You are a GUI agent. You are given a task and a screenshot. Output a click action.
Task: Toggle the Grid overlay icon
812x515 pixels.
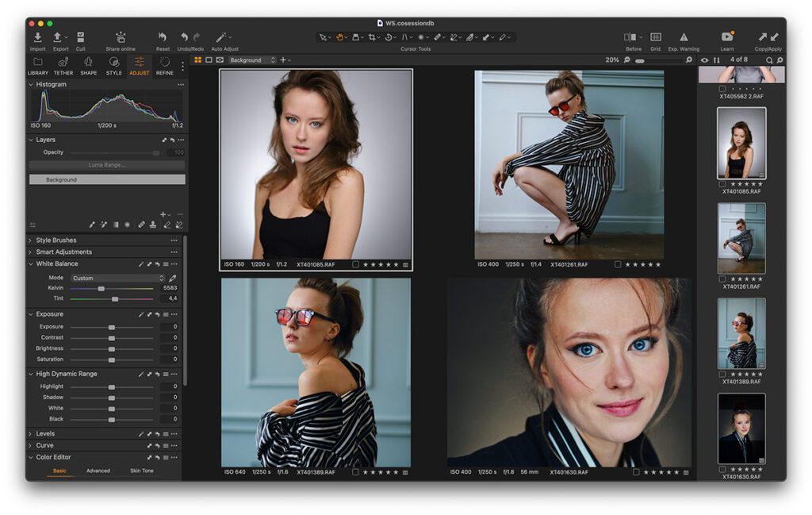(x=656, y=37)
